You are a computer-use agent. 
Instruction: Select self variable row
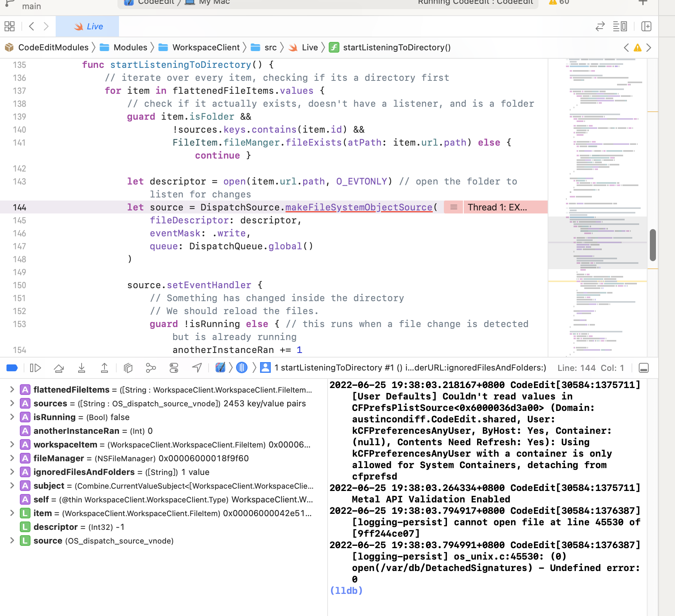[163, 499]
